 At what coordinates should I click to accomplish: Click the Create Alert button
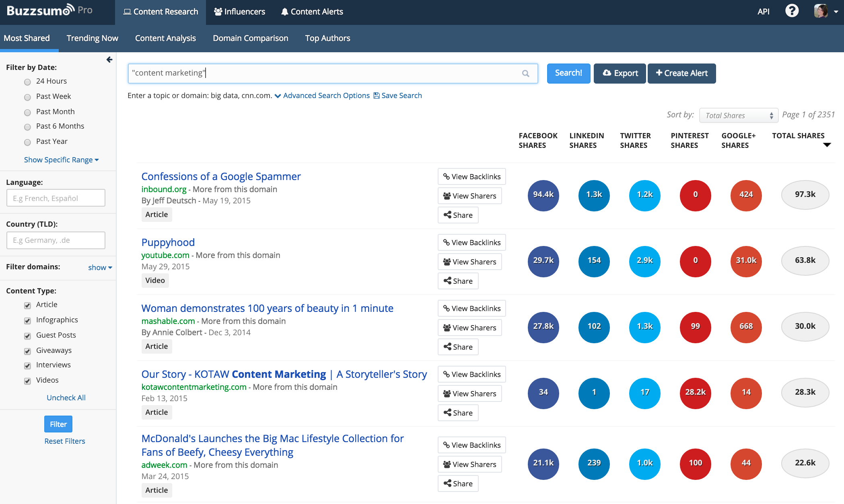pos(681,73)
